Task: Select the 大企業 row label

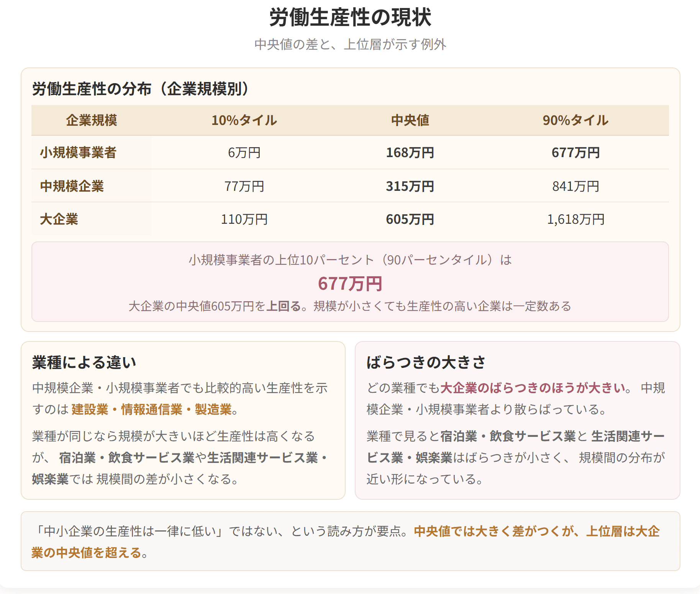Action: 59,219
